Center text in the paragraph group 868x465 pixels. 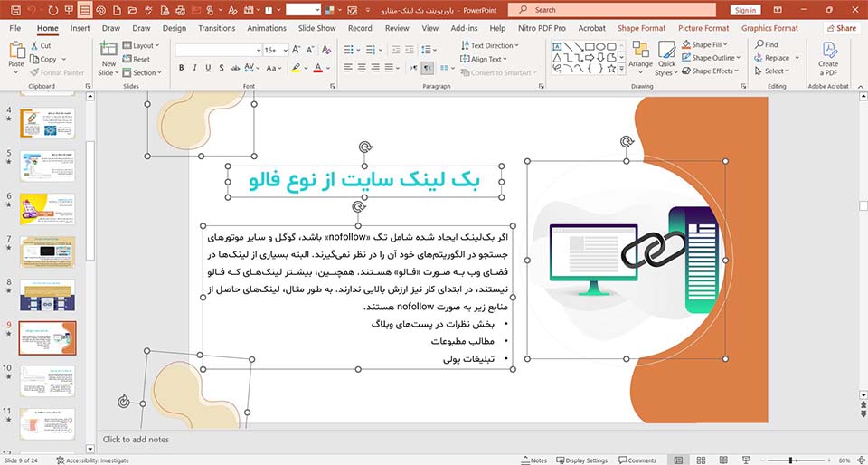pyautogui.click(x=362, y=68)
